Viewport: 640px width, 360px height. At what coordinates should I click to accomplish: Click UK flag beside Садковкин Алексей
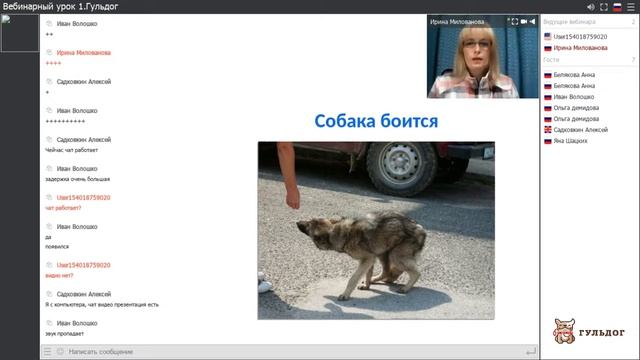[x=548, y=130]
